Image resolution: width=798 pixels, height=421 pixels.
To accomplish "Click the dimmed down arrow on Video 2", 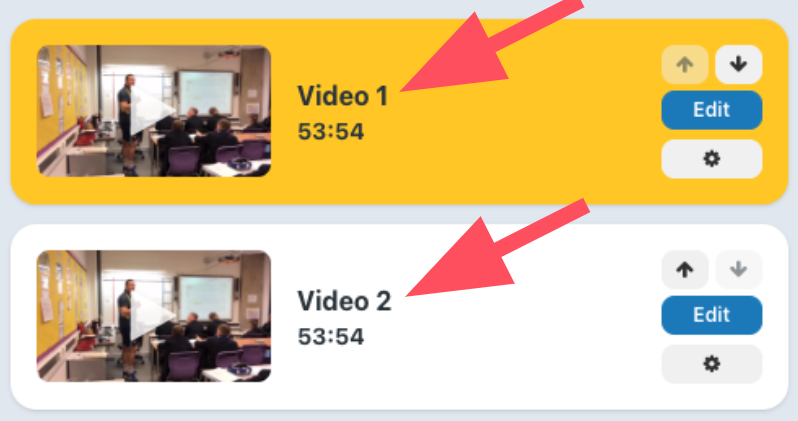I will click(738, 269).
